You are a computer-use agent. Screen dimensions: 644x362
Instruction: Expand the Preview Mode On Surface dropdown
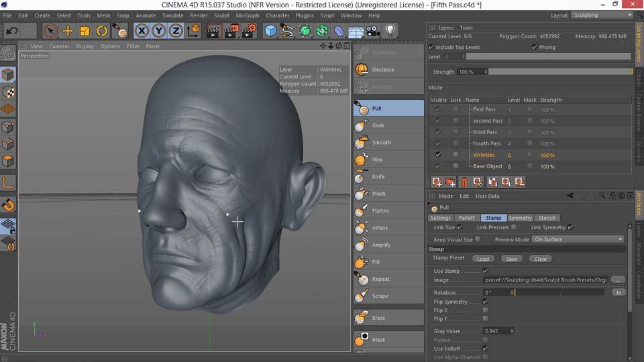(x=578, y=239)
